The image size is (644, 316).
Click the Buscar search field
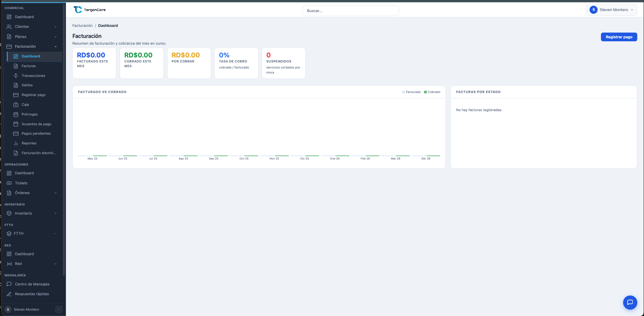pyautogui.click(x=350, y=11)
